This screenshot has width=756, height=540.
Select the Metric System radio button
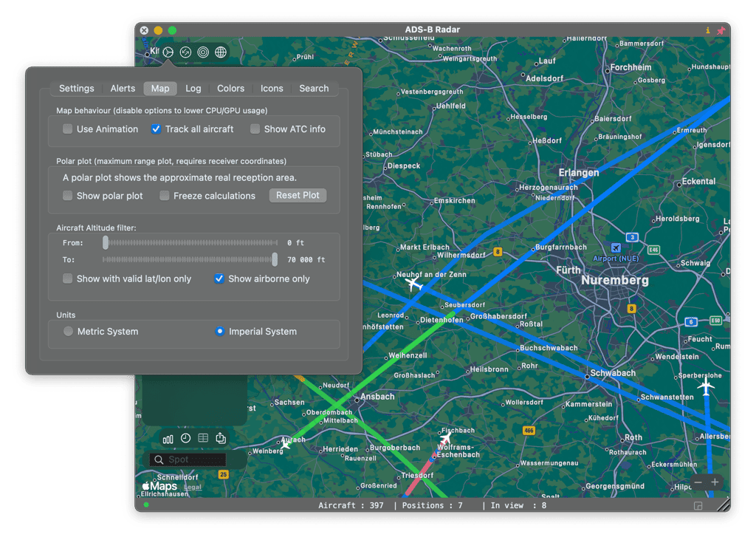coord(67,332)
